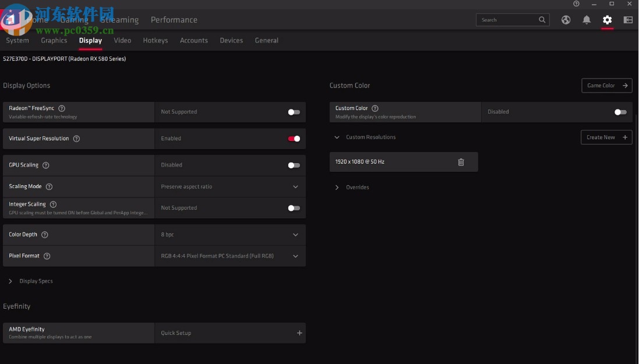Click help icon next to Pixel Format

pos(47,256)
